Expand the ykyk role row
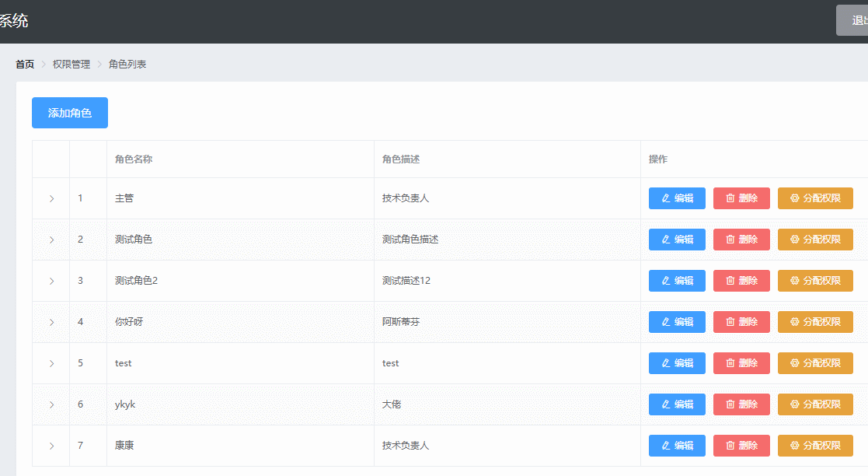The height and width of the screenshot is (476, 868). [x=51, y=404]
